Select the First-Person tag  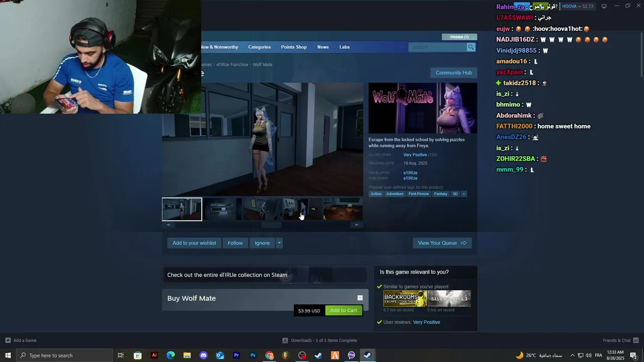point(419,194)
